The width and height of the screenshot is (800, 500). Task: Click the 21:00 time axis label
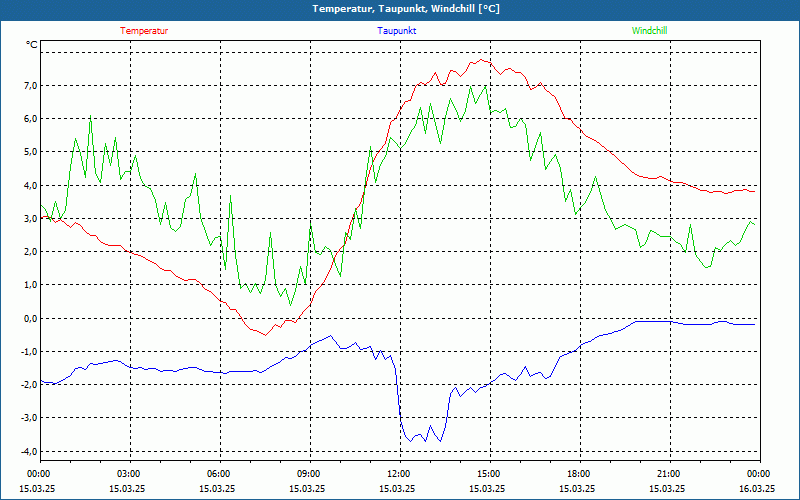coord(670,474)
